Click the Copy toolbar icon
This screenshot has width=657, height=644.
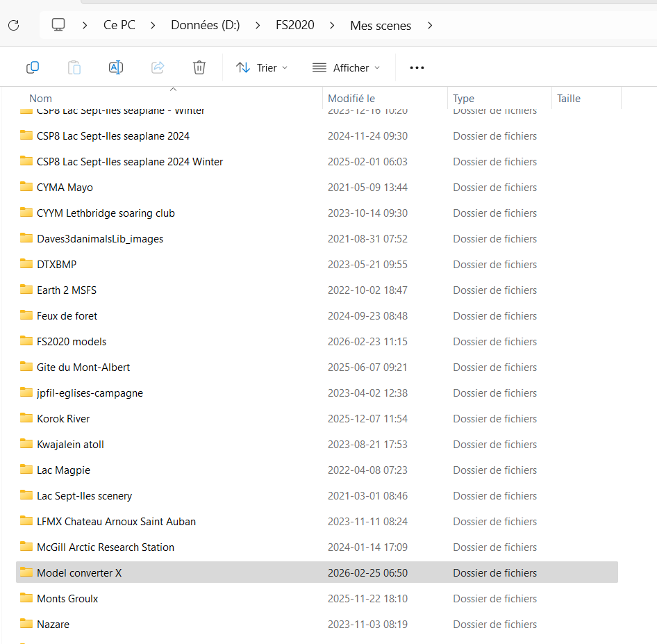pos(33,67)
